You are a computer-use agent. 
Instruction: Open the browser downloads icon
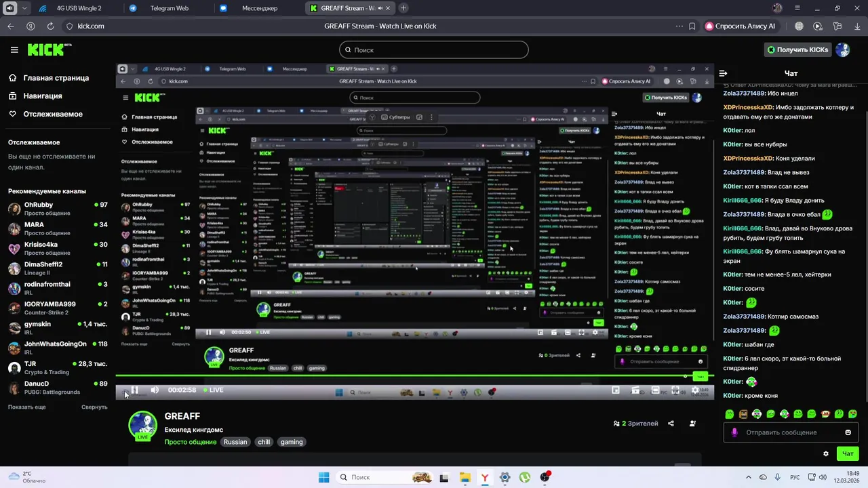click(x=857, y=26)
